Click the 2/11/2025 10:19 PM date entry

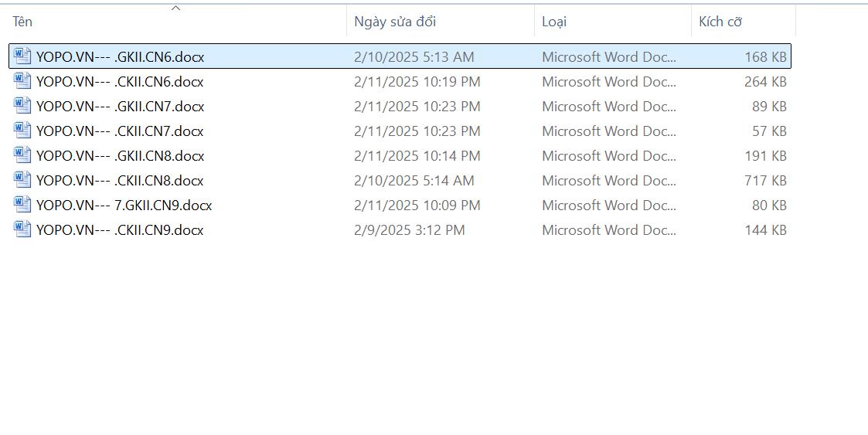[x=417, y=81]
